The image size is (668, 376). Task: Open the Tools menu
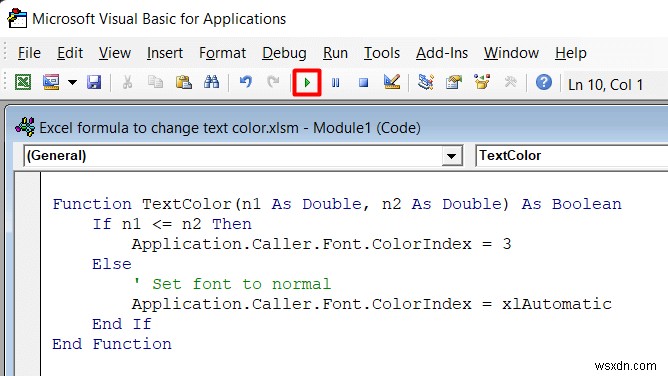tap(382, 53)
